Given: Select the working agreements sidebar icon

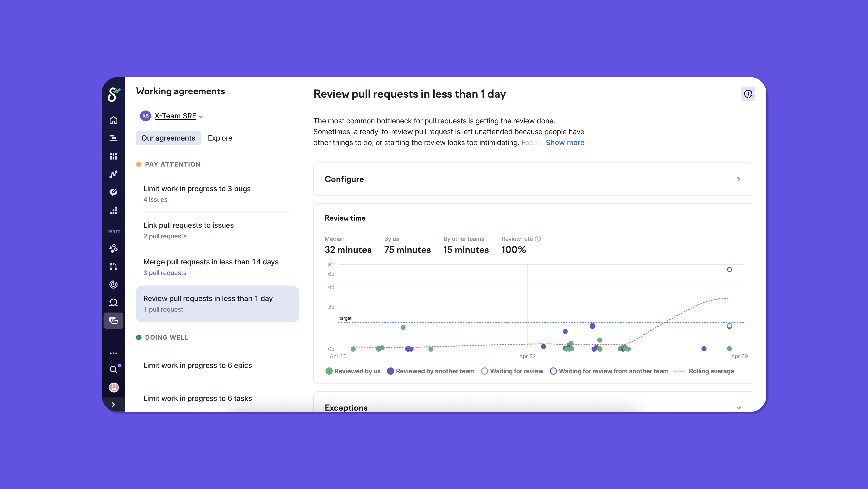Looking at the screenshot, I should click(x=113, y=321).
